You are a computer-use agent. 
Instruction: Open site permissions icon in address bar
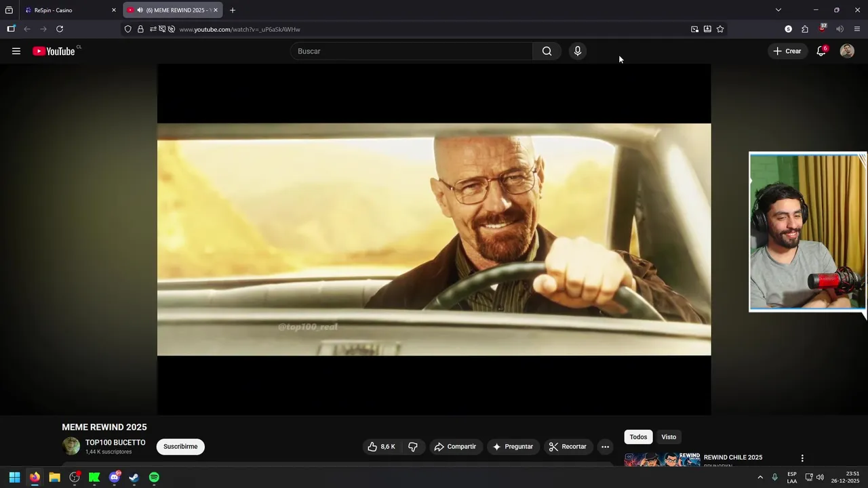click(153, 29)
